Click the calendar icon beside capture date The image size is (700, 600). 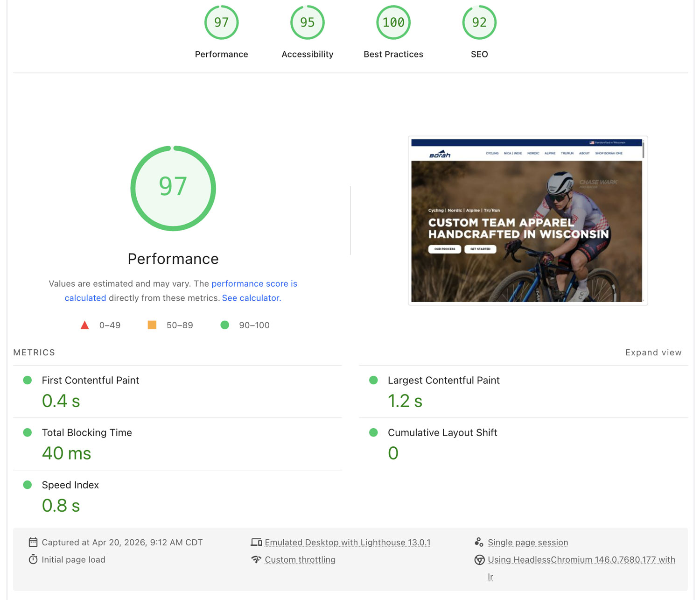point(33,542)
